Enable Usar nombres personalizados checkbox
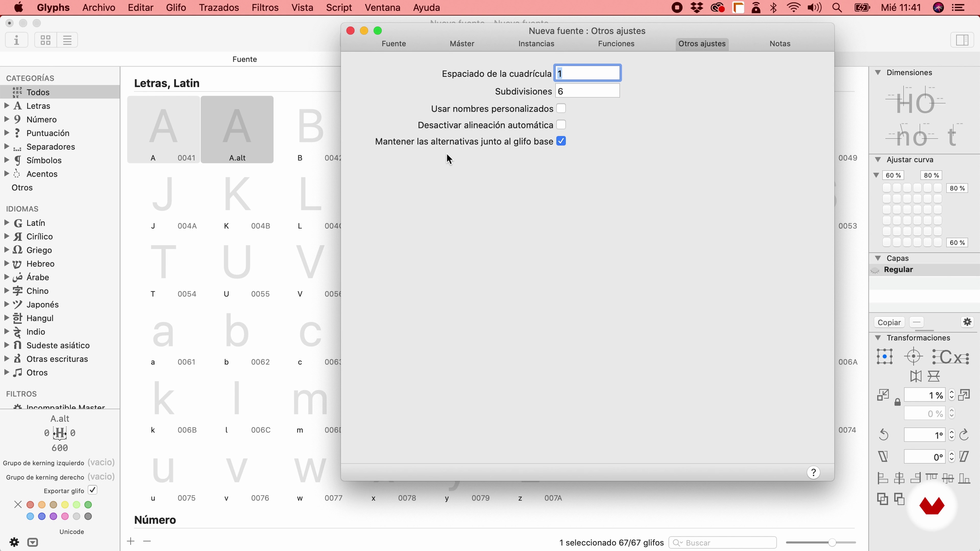The width and height of the screenshot is (980, 551). [x=561, y=109]
